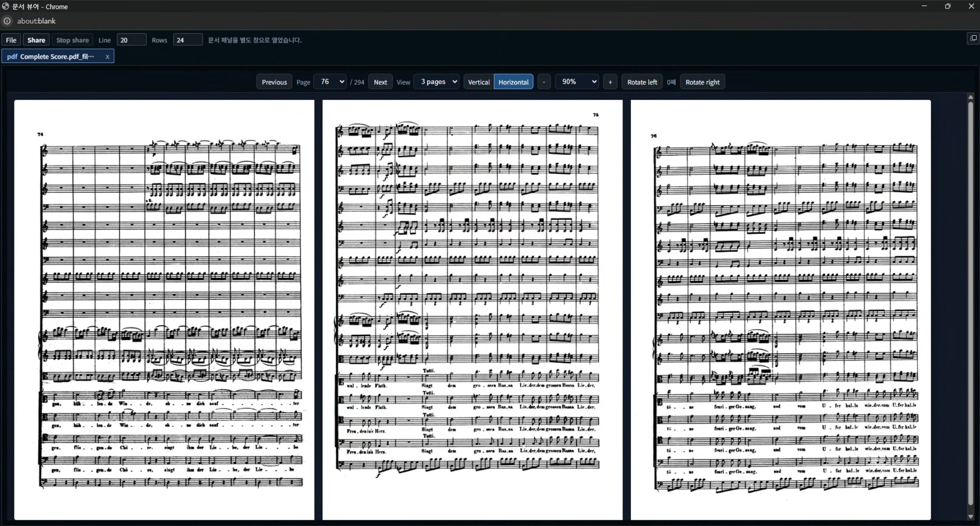
Task: Click the vertical scrollbar thumb
Action: coord(971,303)
